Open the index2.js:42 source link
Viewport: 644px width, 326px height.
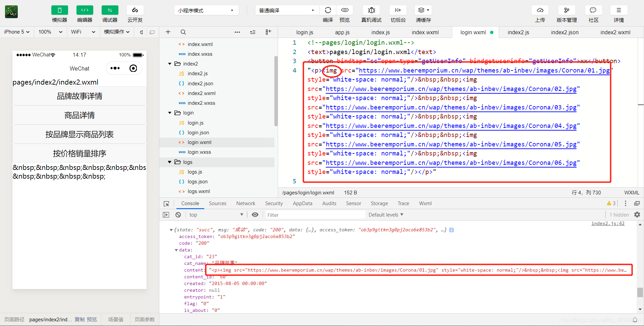[x=608, y=224]
